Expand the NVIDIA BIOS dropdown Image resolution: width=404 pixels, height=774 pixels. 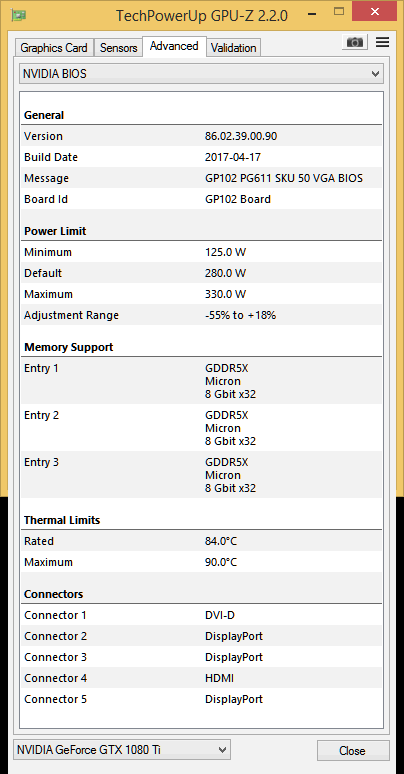coord(201,74)
